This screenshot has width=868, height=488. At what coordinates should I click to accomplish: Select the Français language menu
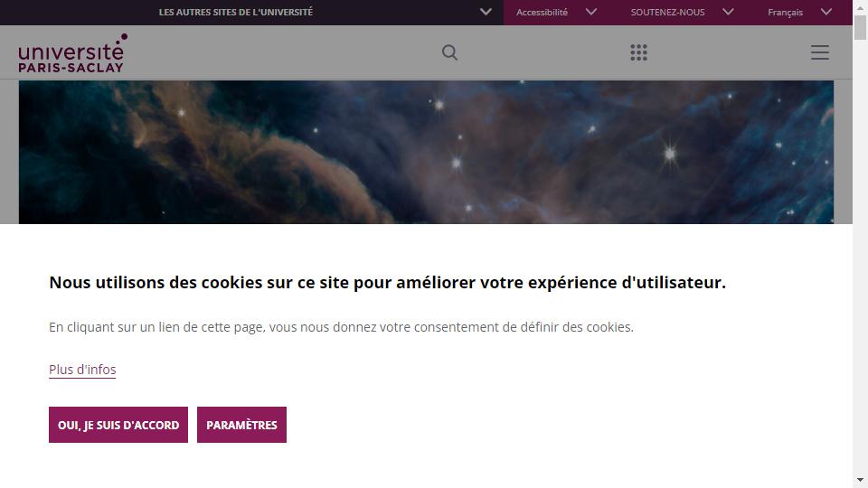pyautogui.click(x=785, y=12)
